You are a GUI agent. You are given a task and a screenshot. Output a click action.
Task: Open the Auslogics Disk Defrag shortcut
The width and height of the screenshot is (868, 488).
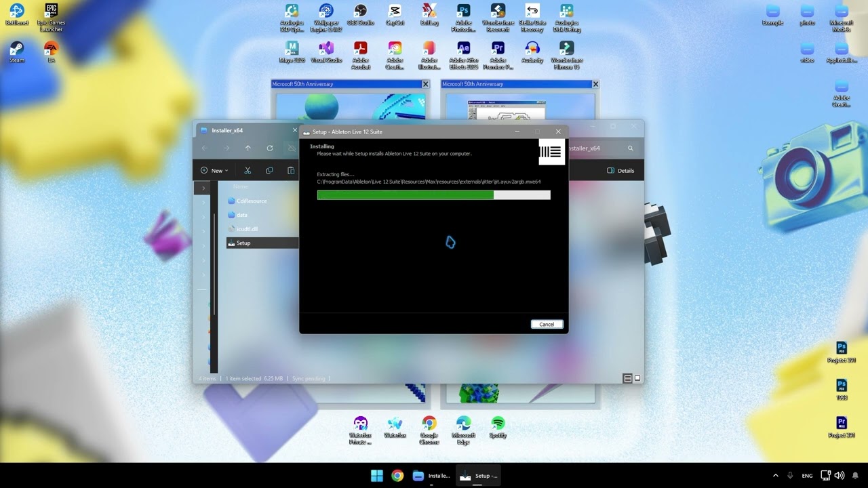[x=567, y=18]
